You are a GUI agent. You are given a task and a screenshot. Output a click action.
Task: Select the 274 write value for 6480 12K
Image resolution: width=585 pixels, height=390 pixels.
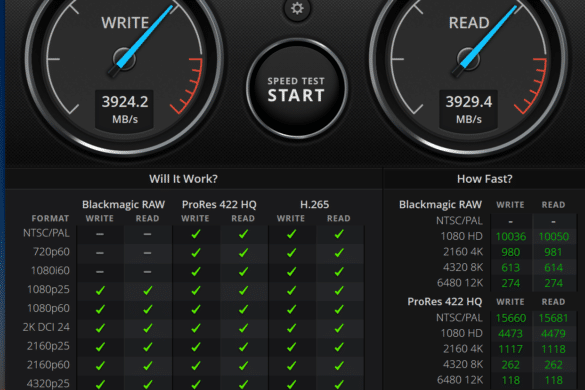[511, 283]
